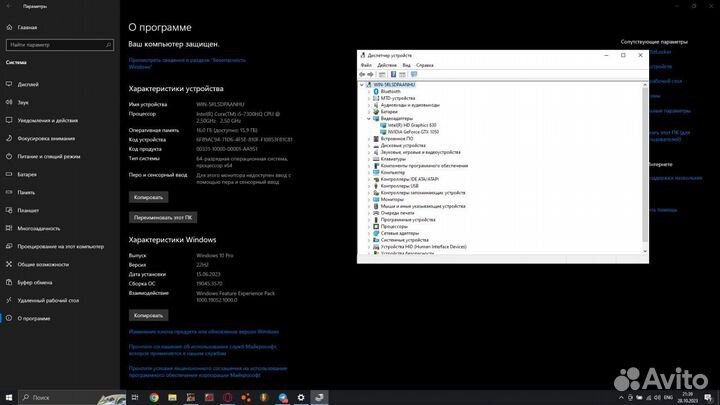Image resolution: width=720 pixels, height=405 pixels.
Task: Click Копировать under Windows specifications
Action: coord(148,315)
